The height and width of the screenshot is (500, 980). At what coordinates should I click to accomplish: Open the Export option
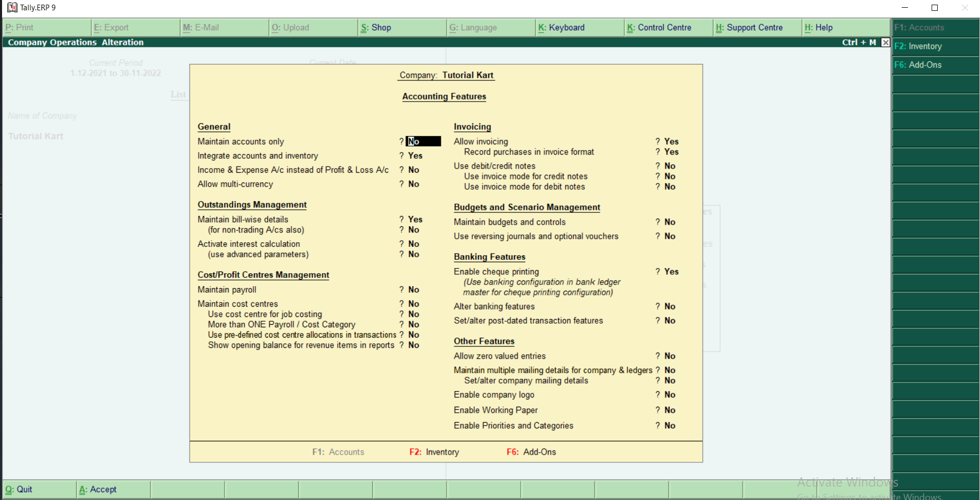(x=111, y=27)
